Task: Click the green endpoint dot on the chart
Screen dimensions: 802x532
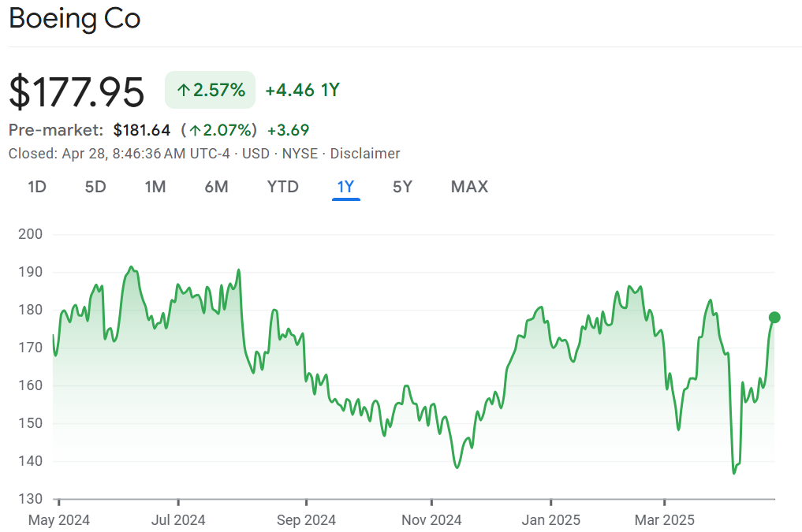Action: (x=774, y=318)
